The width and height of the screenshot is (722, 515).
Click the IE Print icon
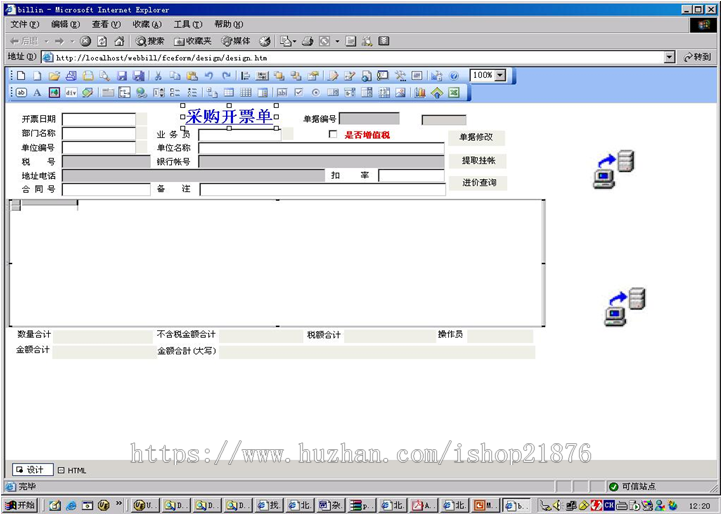click(308, 41)
